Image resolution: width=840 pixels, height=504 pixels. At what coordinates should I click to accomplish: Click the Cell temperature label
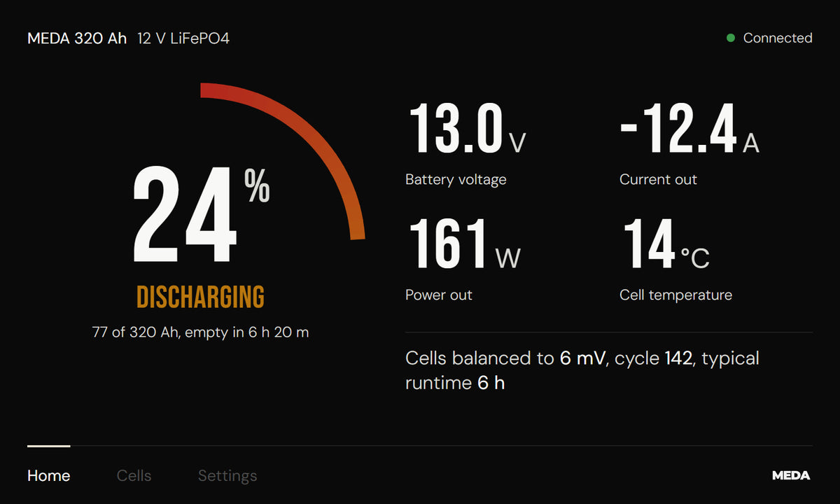click(675, 295)
